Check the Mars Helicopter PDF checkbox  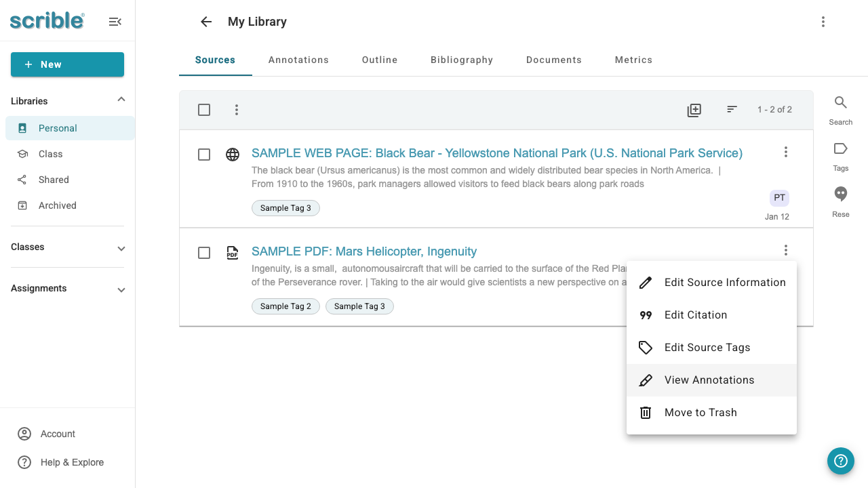click(x=204, y=253)
